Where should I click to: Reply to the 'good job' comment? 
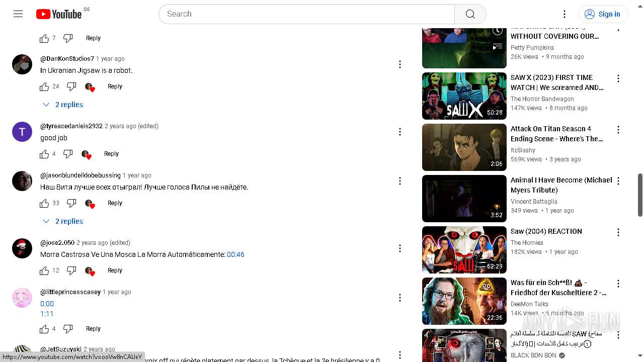pyautogui.click(x=111, y=154)
